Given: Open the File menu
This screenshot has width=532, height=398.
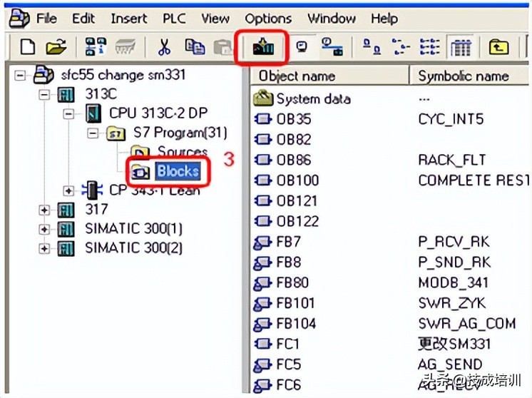Looking at the screenshot, I should click(46, 19).
